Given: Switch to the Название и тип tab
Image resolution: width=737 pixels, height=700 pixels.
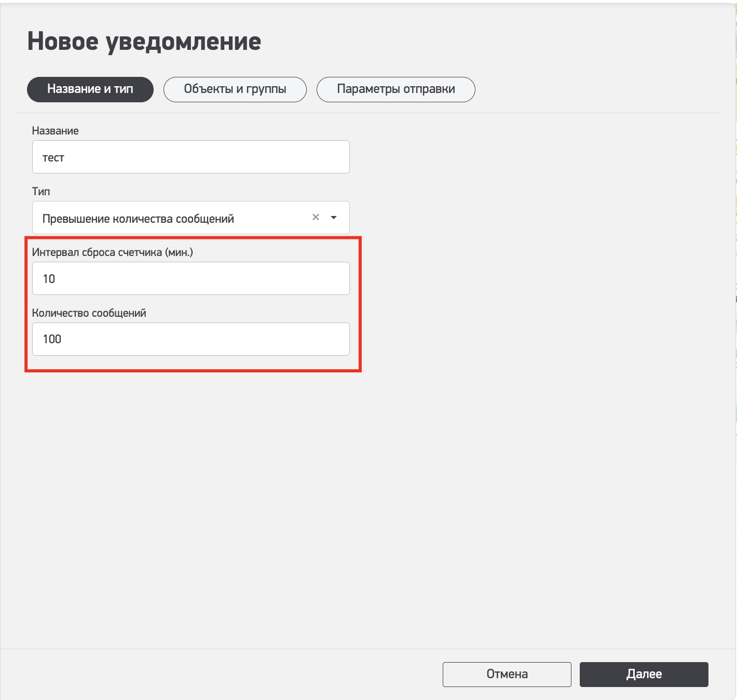Looking at the screenshot, I should click(90, 89).
